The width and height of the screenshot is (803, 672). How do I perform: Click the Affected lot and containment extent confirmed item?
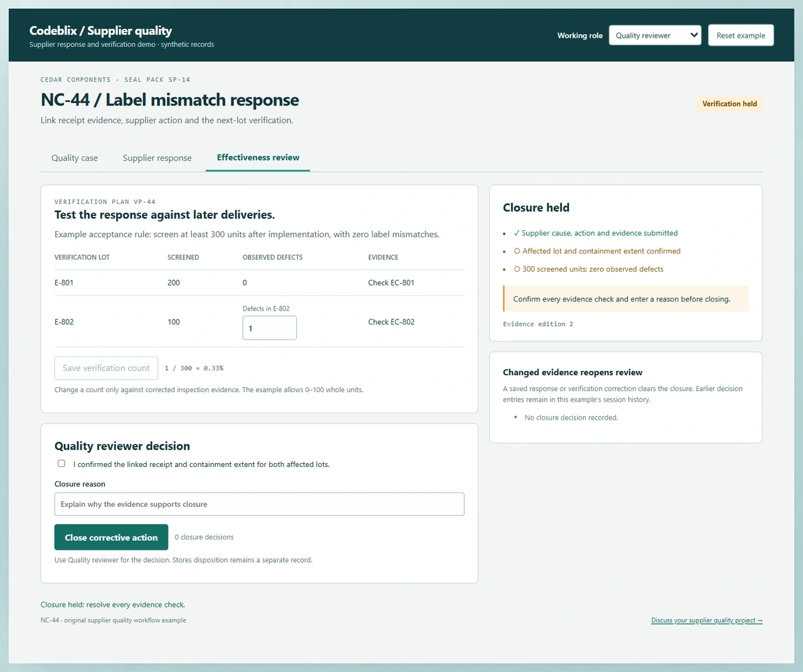(x=597, y=251)
